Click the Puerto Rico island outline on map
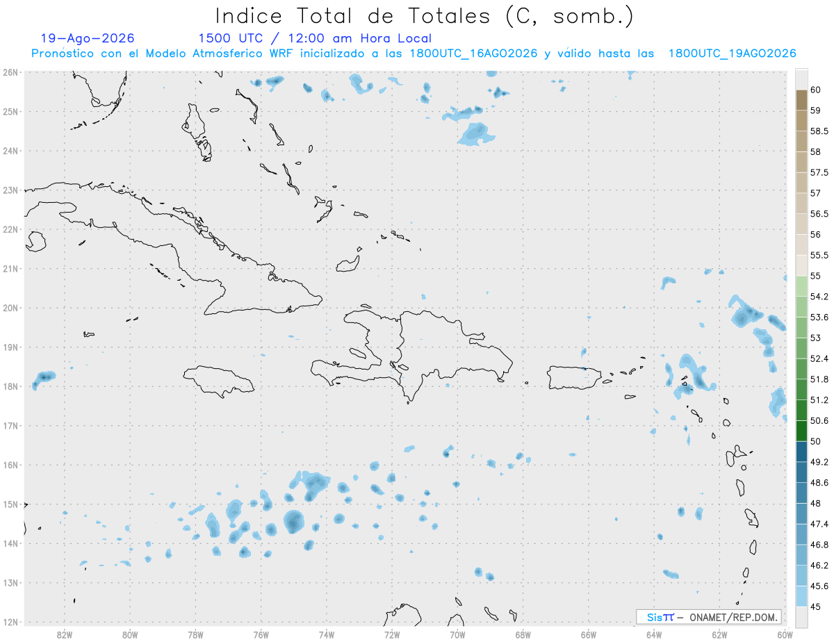The height and width of the screenshot is (644, 834). point(574,378)
